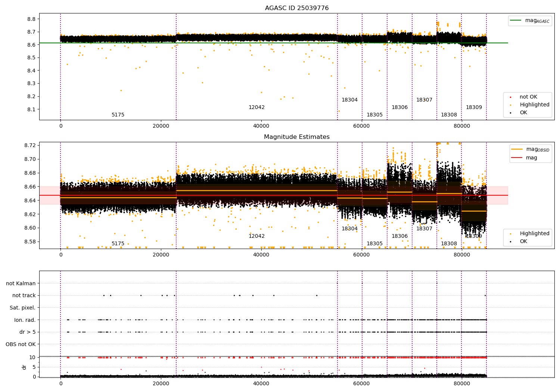Click the 8.58 y-axis tick label
The height and width of the screenshot is (392, 560).
30,242
